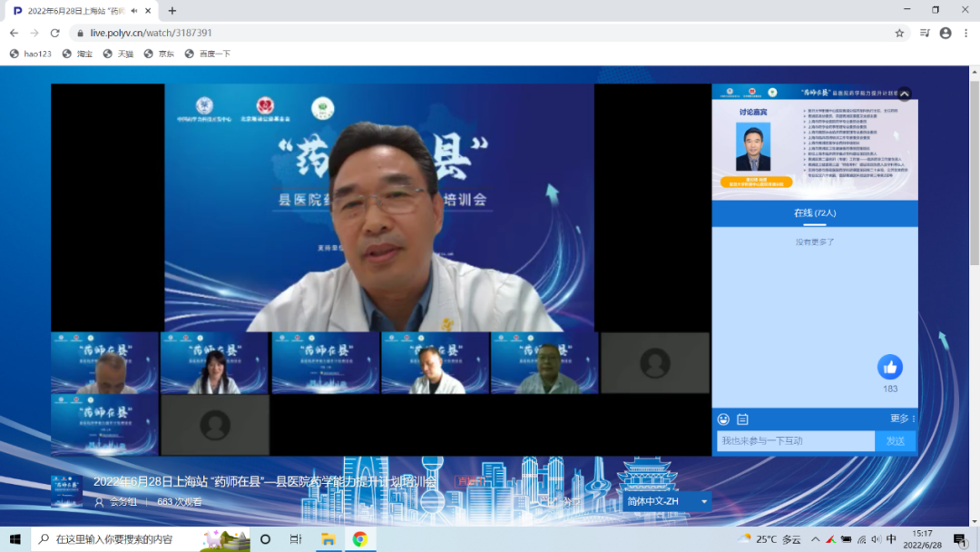Open the Chrome profile menu

click(946, 33)
